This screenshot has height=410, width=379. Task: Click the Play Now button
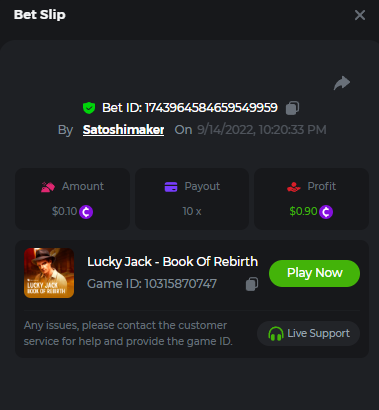pos(315,273)
